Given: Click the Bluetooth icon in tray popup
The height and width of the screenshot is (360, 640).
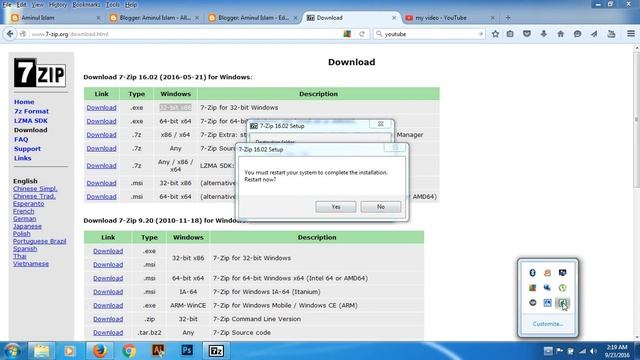Looking at the screenshot, I should (x=532, y=273).
